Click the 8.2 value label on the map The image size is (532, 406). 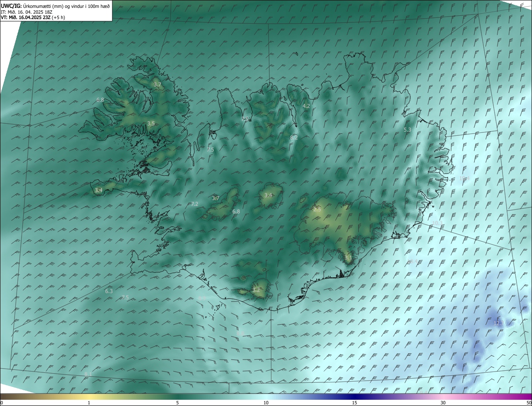(x=294, y=137)
